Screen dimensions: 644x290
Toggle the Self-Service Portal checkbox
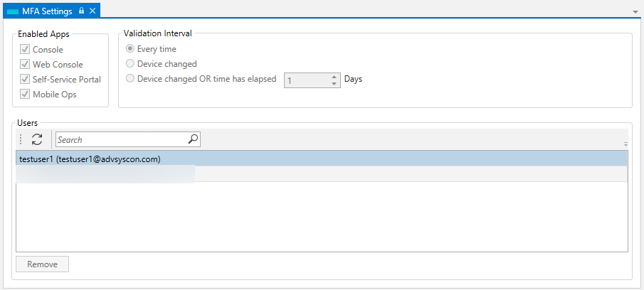[25, 79]
